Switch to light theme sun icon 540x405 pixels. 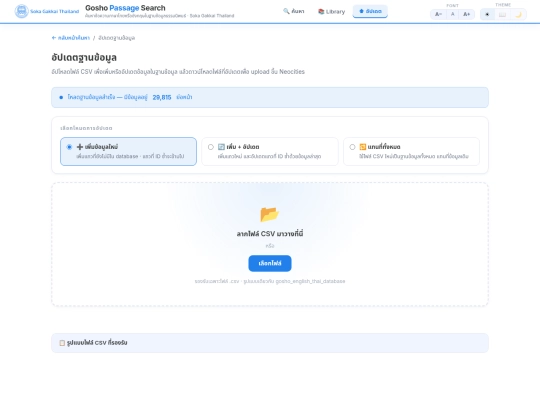[487, 14]
